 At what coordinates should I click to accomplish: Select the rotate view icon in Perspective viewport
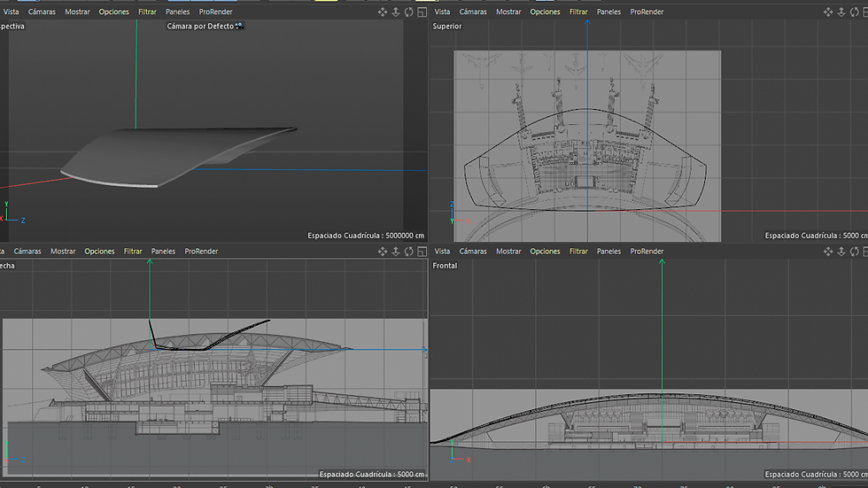coord(408,12)
